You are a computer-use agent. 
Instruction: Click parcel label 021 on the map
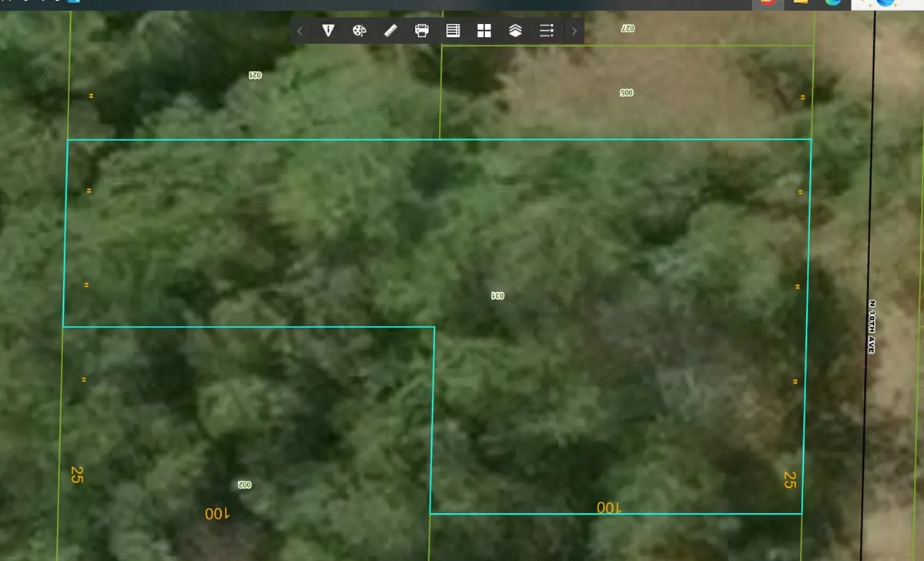(255, 75)
